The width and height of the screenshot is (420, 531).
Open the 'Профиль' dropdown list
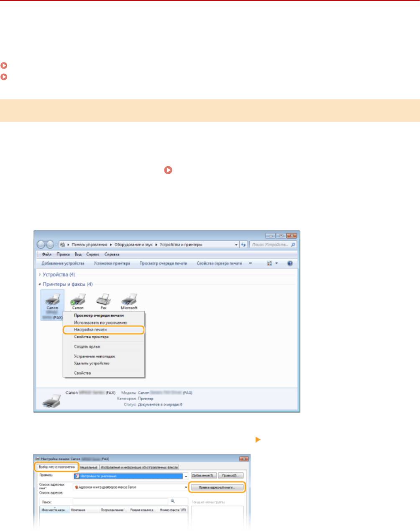[x=186, y=476]
